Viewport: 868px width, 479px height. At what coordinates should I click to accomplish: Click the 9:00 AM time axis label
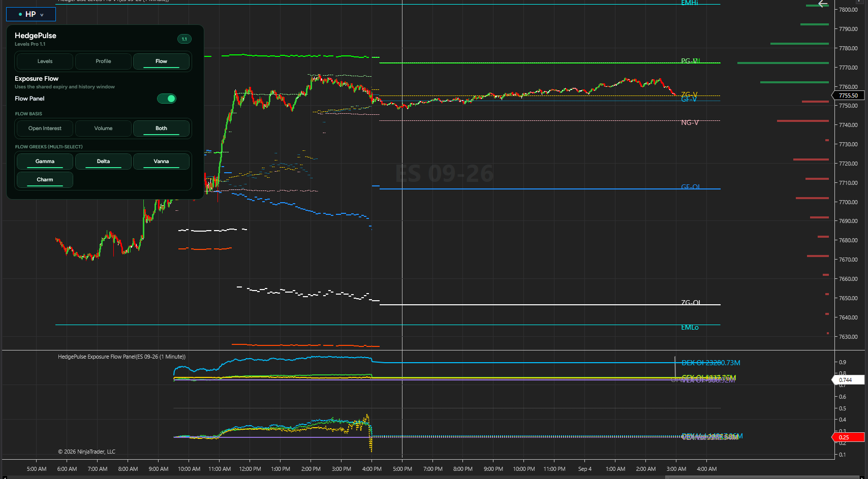(x=159, y=469)
